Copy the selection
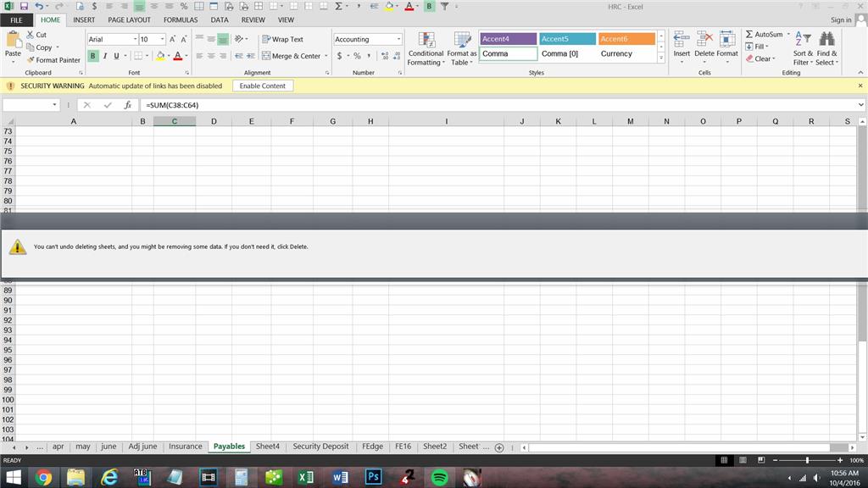This screenshot has height=488, width=868. pos(39,47)
